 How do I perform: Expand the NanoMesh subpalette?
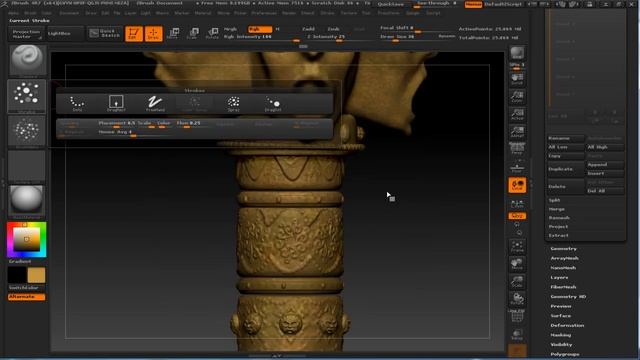(x=563, y=268)
